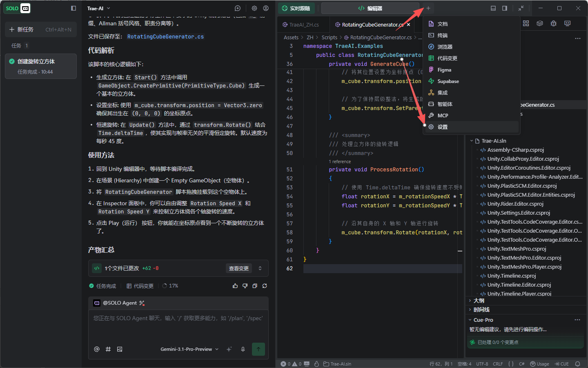Toggle the bottom panel layout icon
588x368 pixels.
493,8
